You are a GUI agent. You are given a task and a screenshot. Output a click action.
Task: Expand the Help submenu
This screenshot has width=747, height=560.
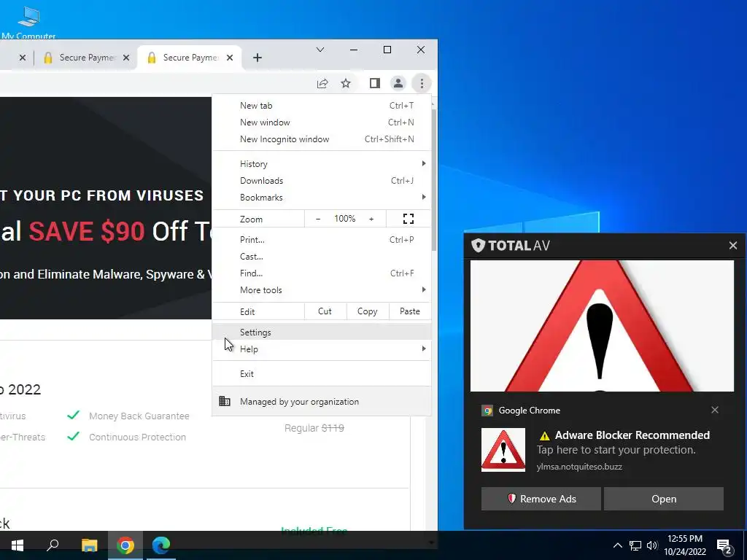click(x=322, y=349)
